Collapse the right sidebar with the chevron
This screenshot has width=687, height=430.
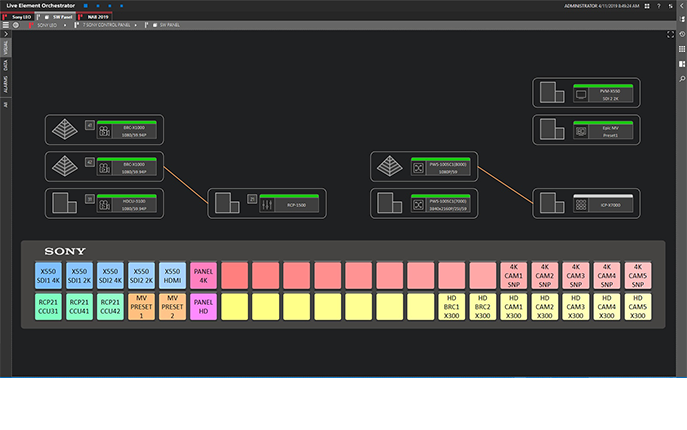tap(682, 6)
